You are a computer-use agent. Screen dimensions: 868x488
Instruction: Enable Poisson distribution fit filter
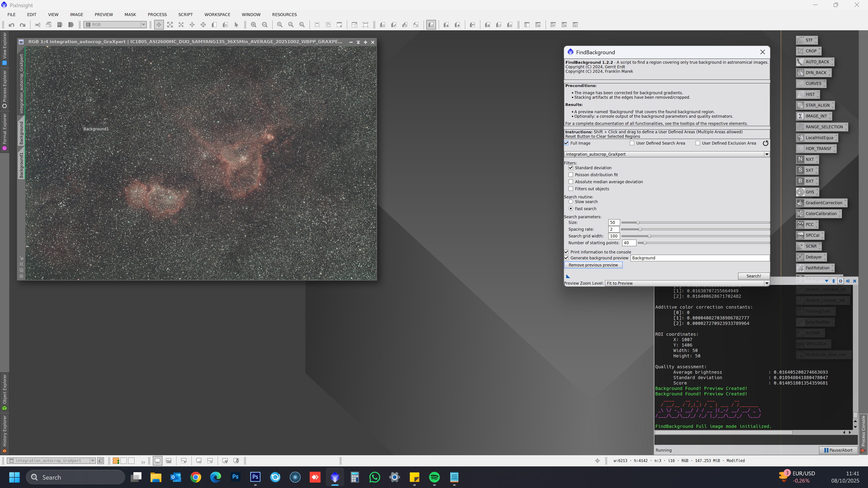click(x=571, y=175)
